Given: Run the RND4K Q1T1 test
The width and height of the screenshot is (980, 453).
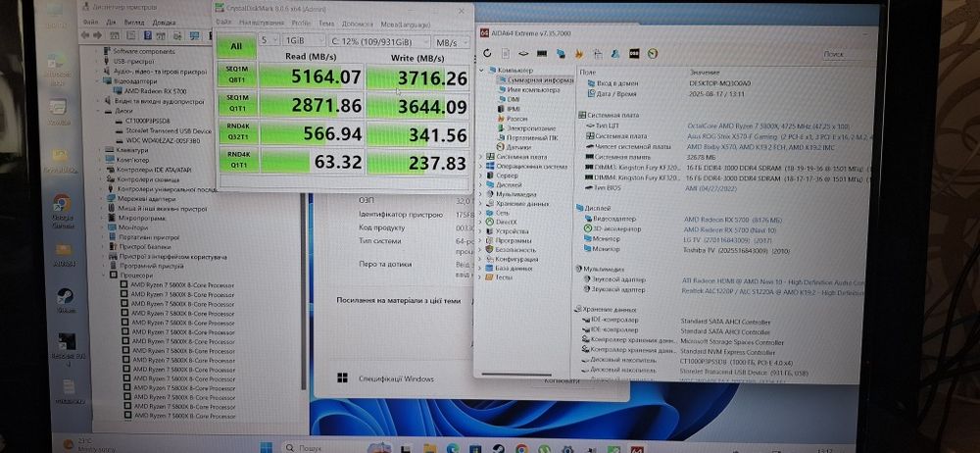Looking at the screenshot, I should click(238, 160).
